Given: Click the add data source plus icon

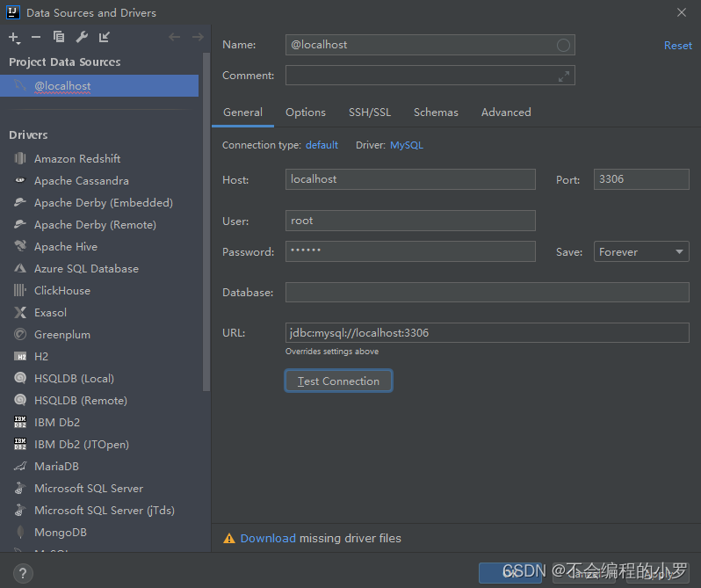Looking at the screenshot, I should [14, 38].
